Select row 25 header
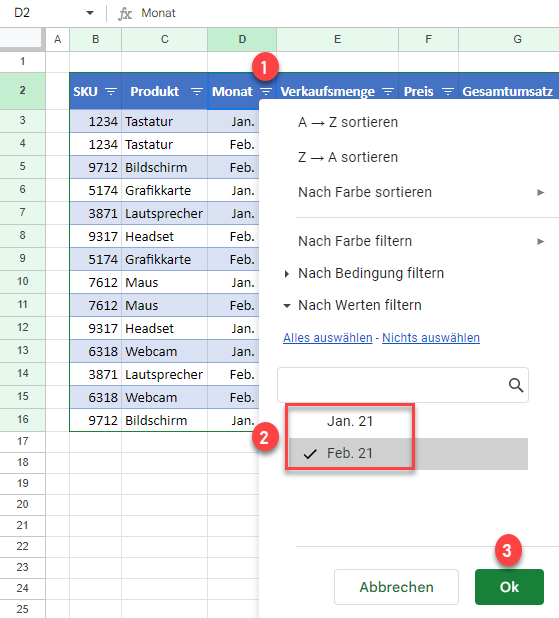Image resolution: width=559 pixels, height=618 pixels. (22, 609)
